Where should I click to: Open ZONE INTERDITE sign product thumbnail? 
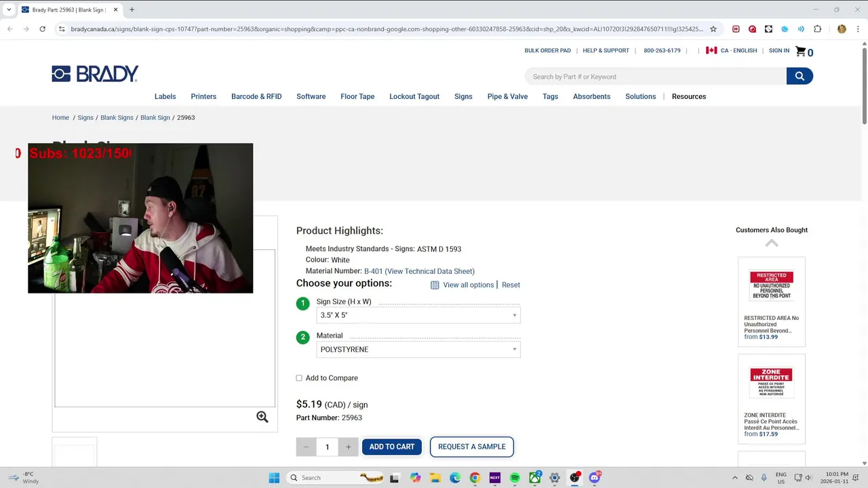pos(771,384)
